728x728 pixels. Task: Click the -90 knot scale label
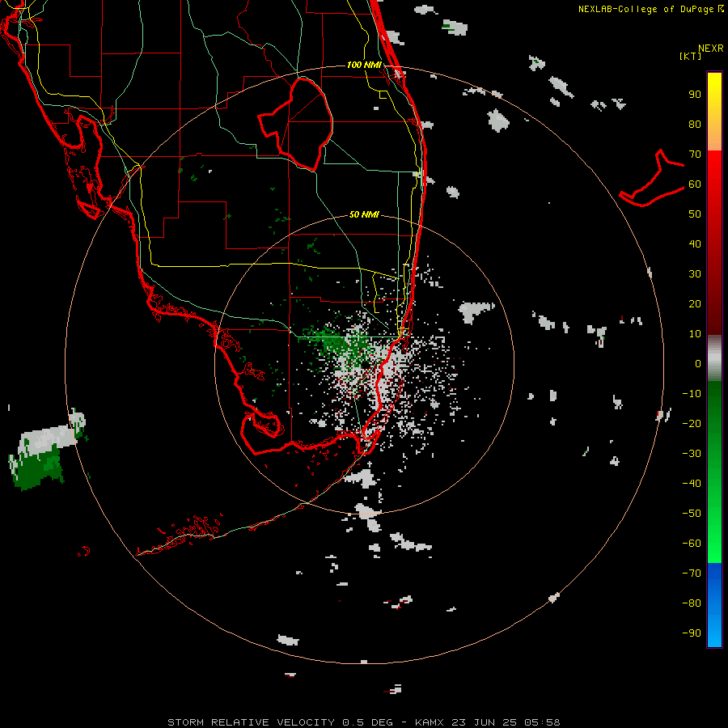(x=692, y=633)
